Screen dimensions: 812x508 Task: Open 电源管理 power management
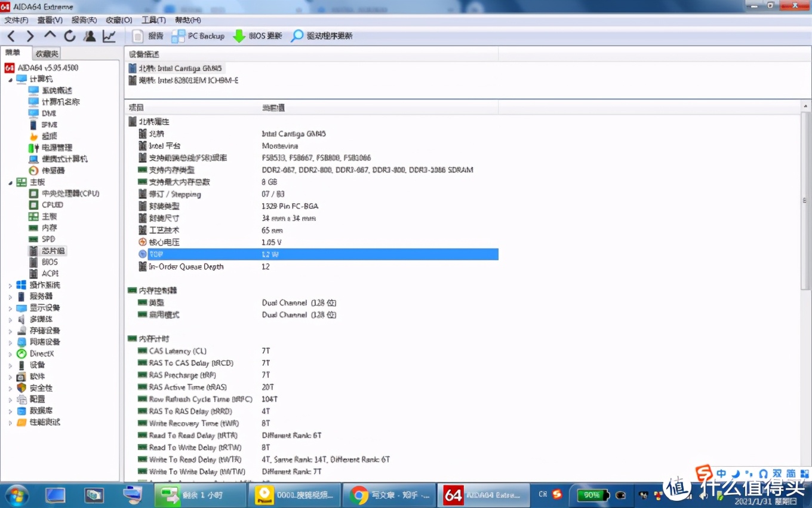coord(50,148)
